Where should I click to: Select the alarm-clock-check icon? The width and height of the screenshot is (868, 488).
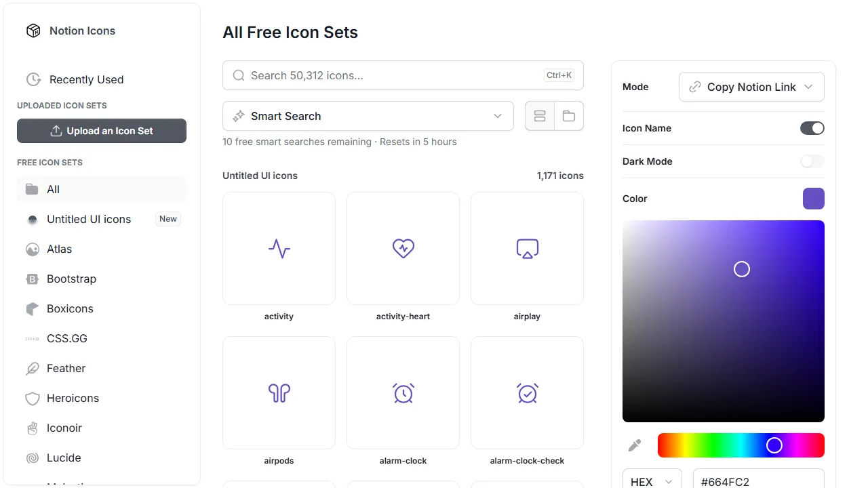click(527, 392)
